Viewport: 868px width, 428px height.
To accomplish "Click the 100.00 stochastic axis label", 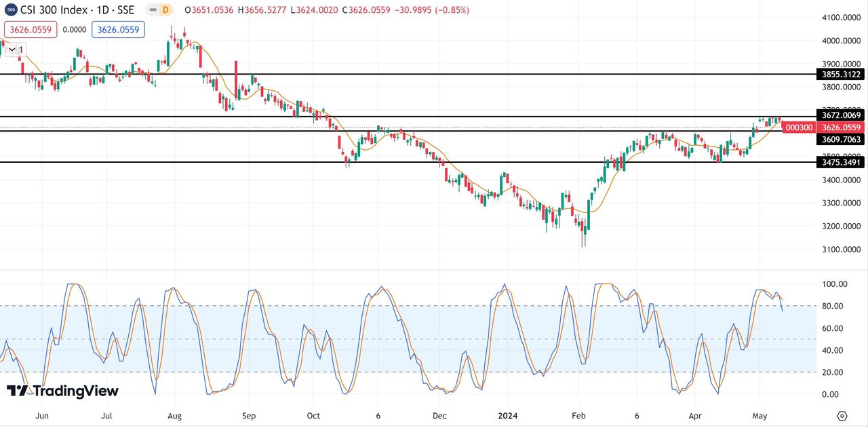I will (x=835, y=284).
